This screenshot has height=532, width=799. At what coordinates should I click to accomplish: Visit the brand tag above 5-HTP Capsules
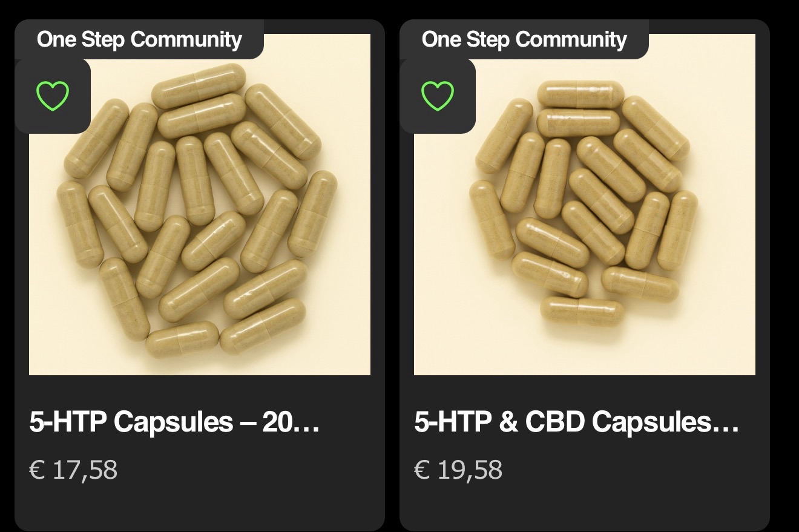[139, 40]
